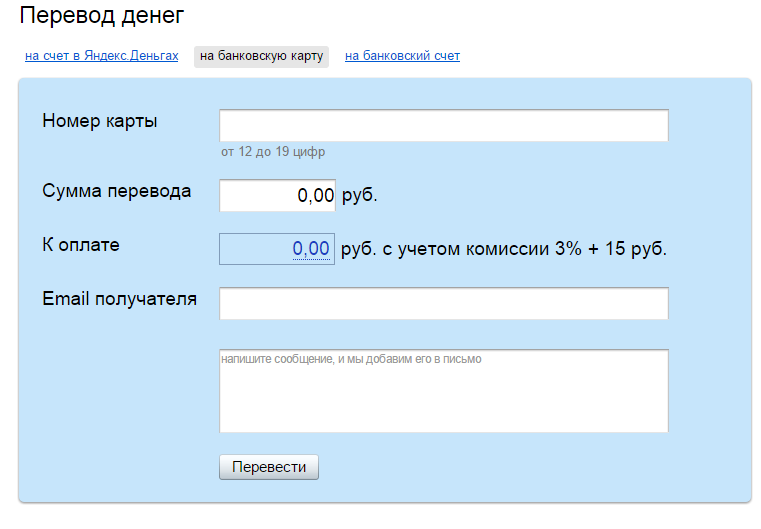Click 'руб.' next to the transfer amount
The height and width of the screenshot is (529, 761).
click(359, 196)
